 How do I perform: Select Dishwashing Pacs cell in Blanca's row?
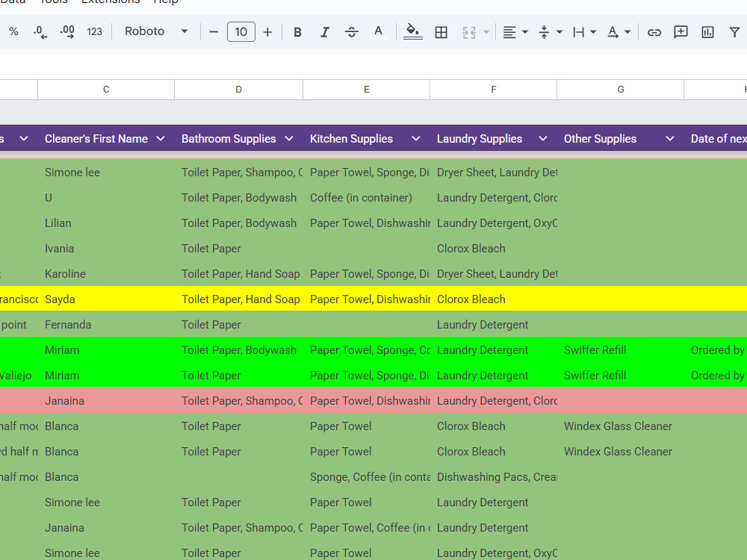[494, 476]
